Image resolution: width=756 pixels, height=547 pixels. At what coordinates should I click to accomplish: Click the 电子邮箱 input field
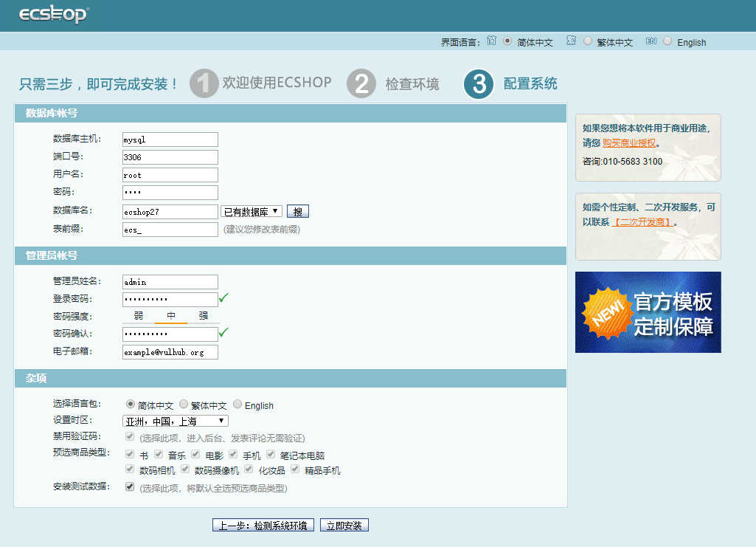170,352
